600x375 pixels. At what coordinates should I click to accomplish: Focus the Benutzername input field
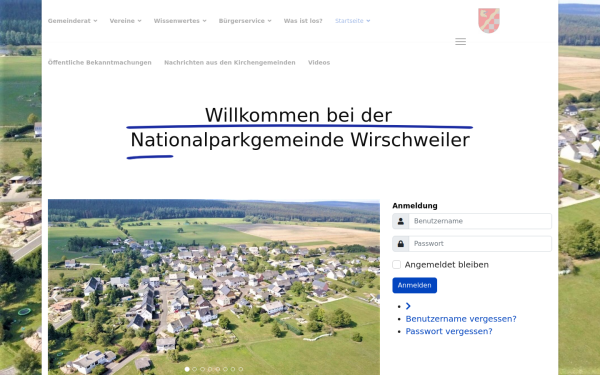click(x=480, y=221)
